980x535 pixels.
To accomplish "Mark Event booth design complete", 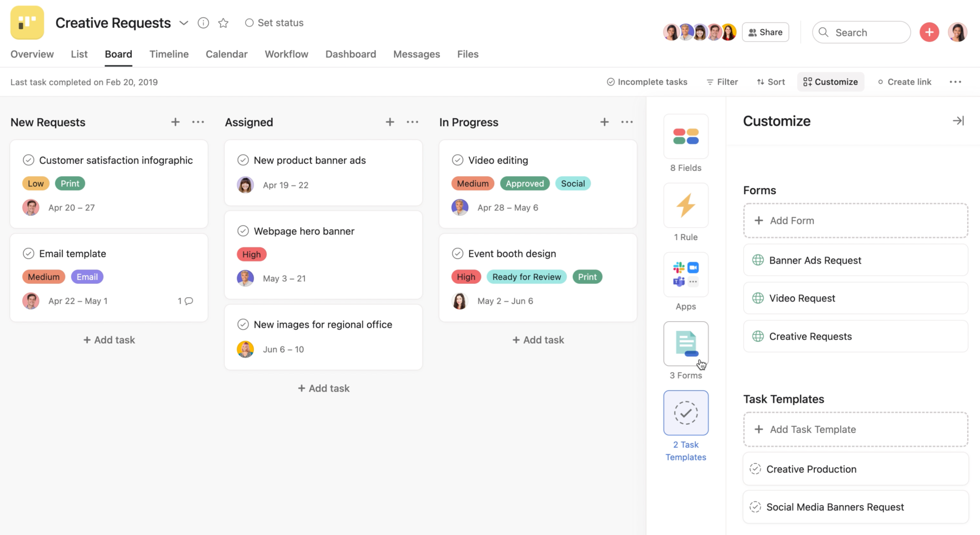I will coord(457,253).
